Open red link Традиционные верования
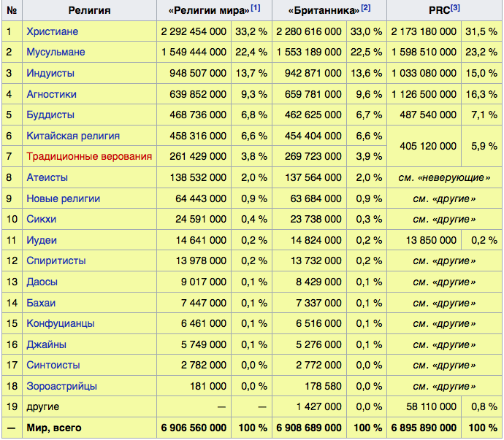 [89, 157]
